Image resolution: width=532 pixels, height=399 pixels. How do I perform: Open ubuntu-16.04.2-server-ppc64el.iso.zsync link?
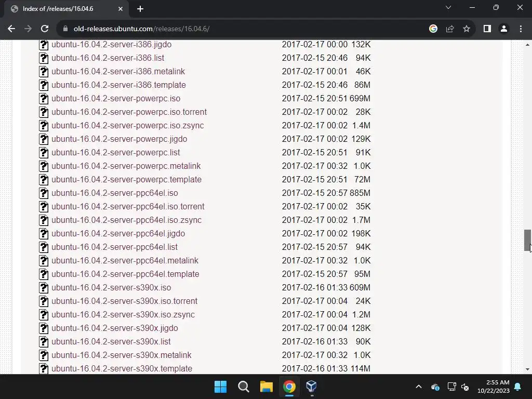126,220
